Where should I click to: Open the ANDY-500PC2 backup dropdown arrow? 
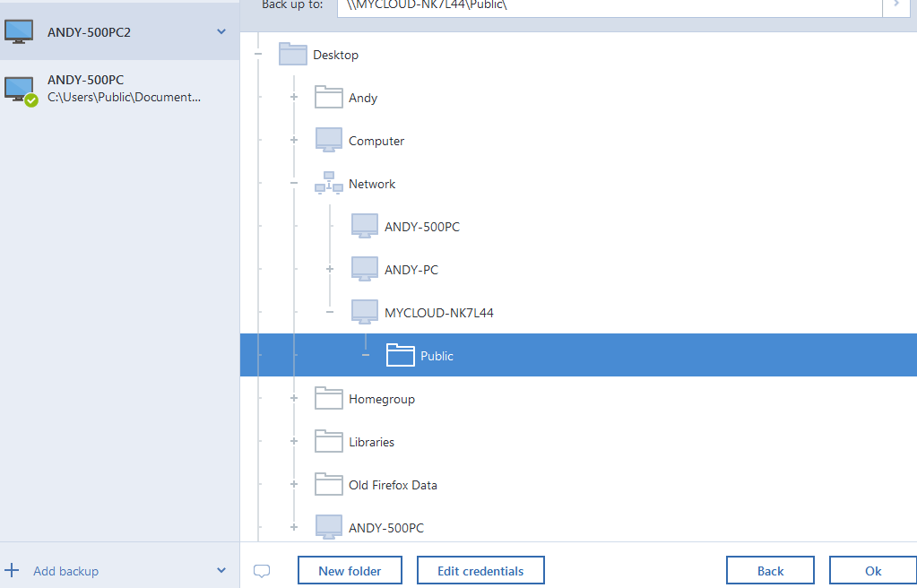pyautogui.click(x=221, y=32)
